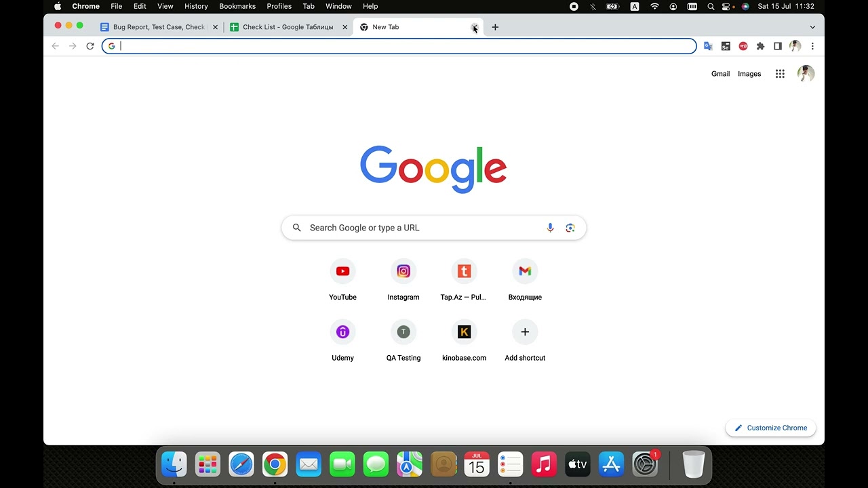Open the Chrome profile avatar in toolbar
868x488 pixels.
pyautogui.click(x=795, y=46)
